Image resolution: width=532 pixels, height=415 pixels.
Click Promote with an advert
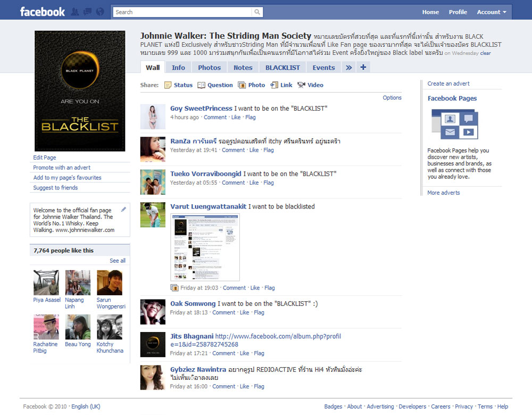pos(62,168)
